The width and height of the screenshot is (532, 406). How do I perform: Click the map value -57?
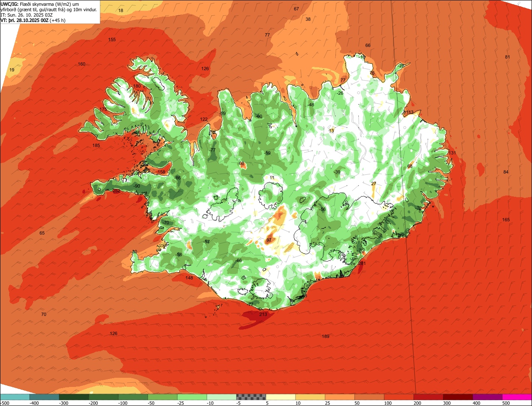tap(207, 242)
